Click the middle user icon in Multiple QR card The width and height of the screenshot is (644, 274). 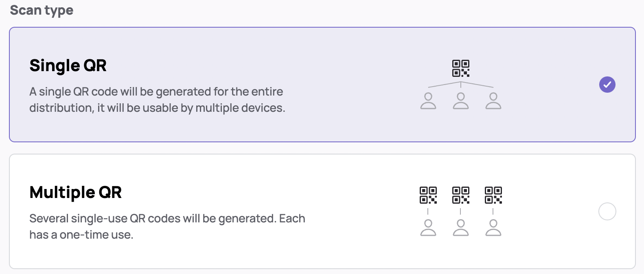point(461,228)
